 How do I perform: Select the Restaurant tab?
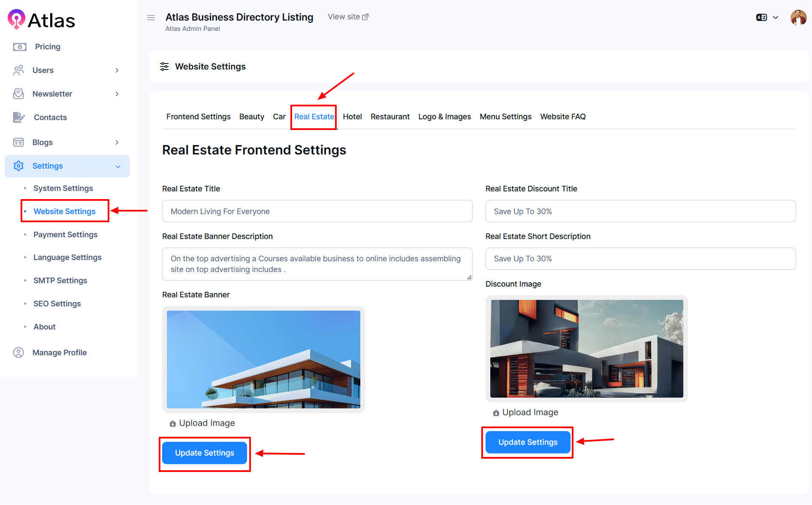pyautogui.click(x=390, y=117)
